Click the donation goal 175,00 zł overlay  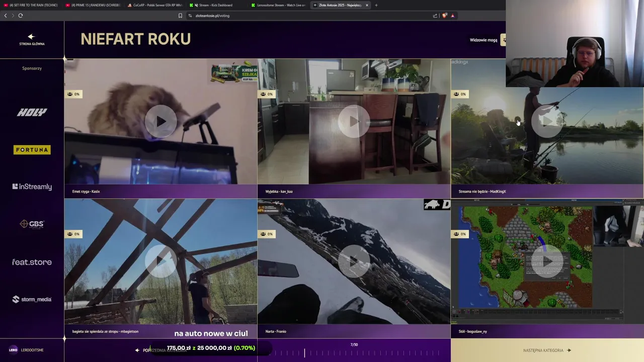[211, 348]
